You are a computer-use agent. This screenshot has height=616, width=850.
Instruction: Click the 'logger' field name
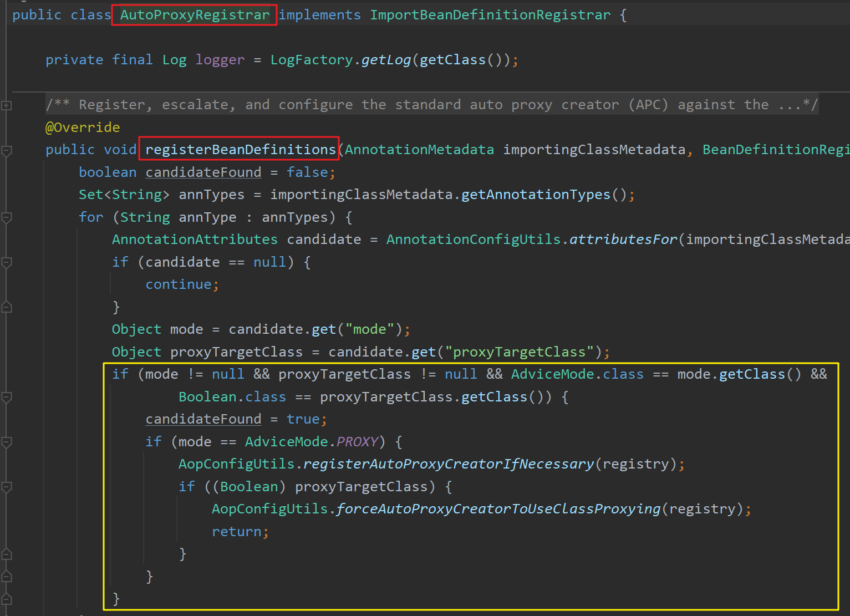[x=220, y=60]
